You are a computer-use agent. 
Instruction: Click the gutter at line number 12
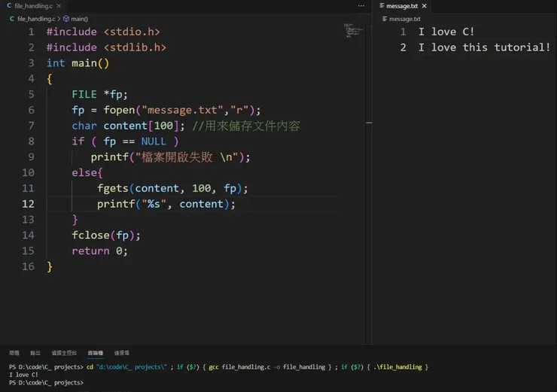tap(28, 204)
